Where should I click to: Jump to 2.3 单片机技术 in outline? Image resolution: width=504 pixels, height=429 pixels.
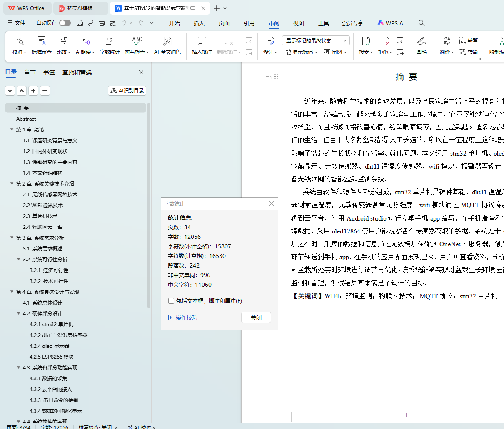coord(40,216)
